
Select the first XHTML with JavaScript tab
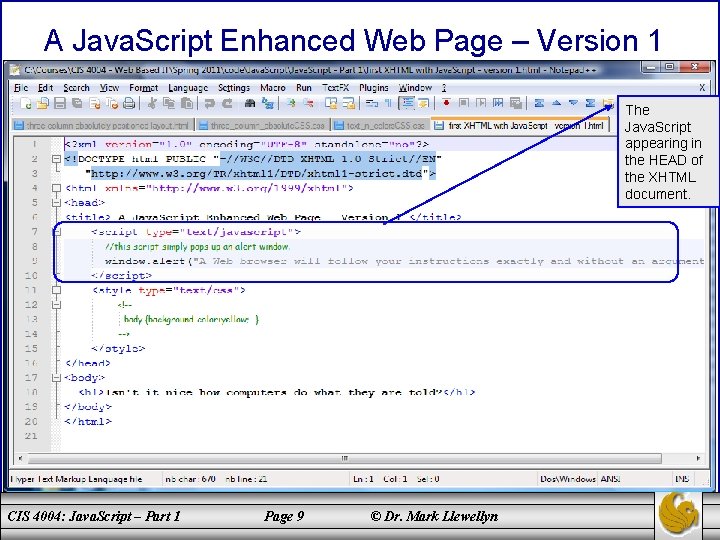[520, 125]
